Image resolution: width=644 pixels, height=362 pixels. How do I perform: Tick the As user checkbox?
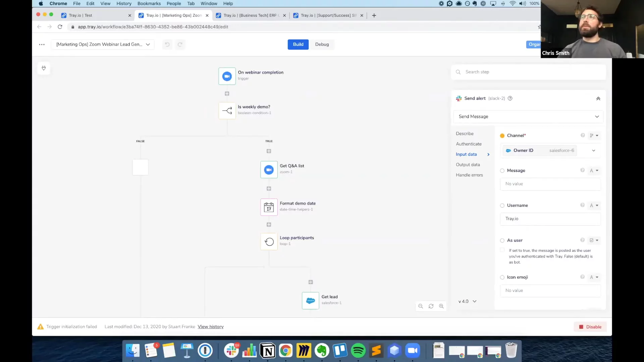click(502, 250)
